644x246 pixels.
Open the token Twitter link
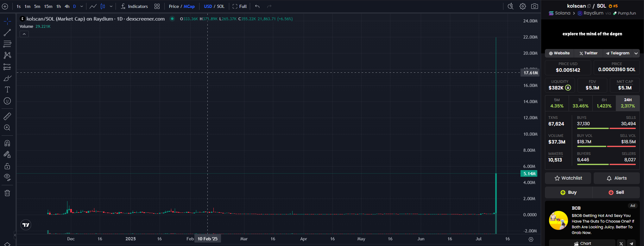pos(589,53)
